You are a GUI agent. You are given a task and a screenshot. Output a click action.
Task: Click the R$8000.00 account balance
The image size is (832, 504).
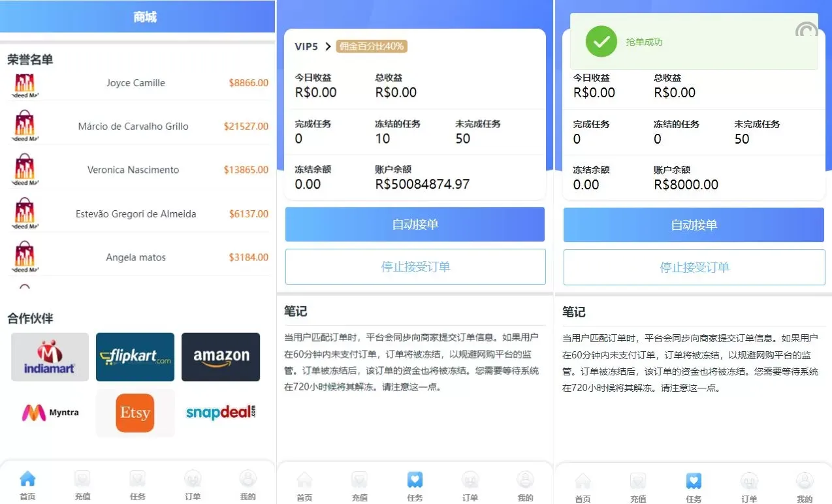pyautogui.click(x=686, y=185)
